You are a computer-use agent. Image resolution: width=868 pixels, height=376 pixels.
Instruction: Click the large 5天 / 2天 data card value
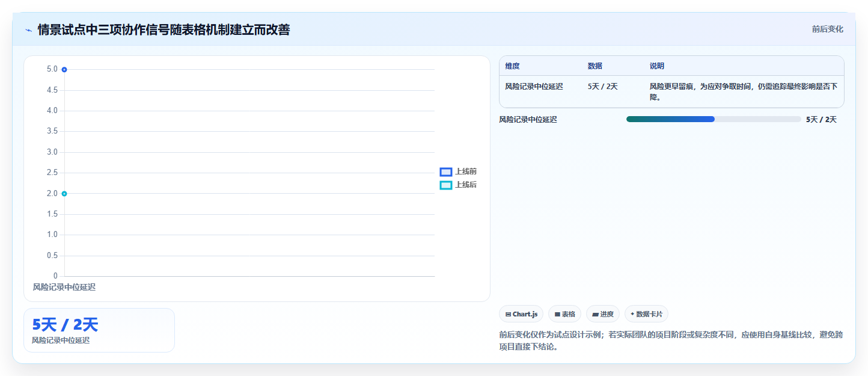[x=65, y=325]
